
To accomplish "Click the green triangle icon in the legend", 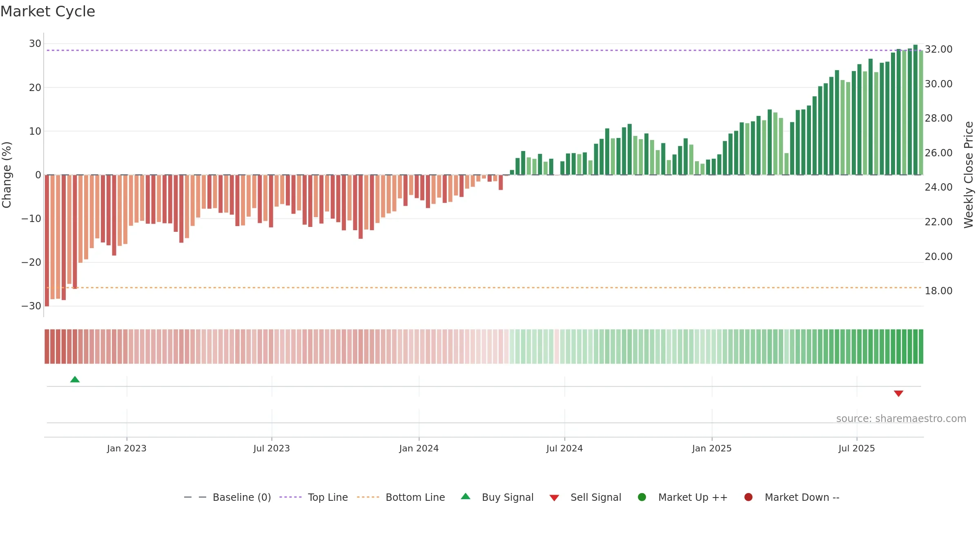I will (x=465, y=496).
